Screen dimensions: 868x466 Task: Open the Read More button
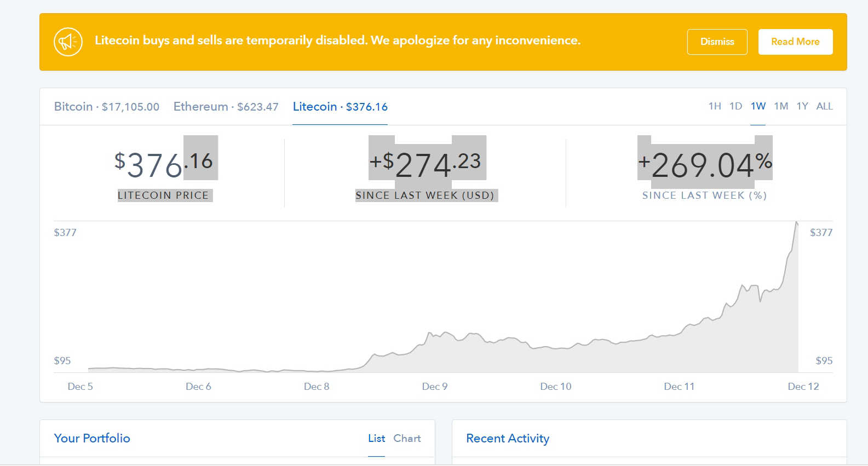pos(795,42)
